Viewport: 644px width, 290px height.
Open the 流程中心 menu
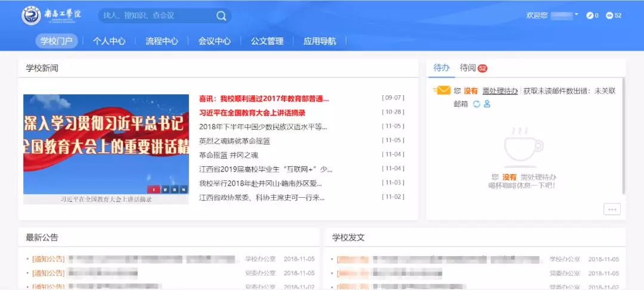162,41
